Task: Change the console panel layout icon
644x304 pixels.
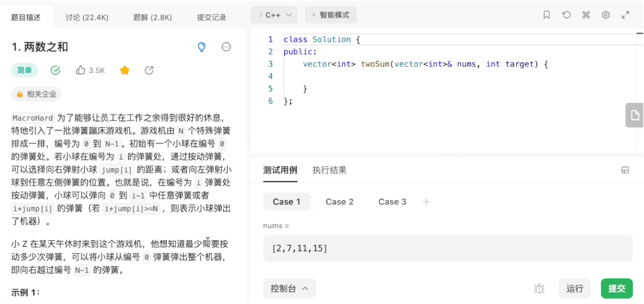Action: tap(625, 170)
